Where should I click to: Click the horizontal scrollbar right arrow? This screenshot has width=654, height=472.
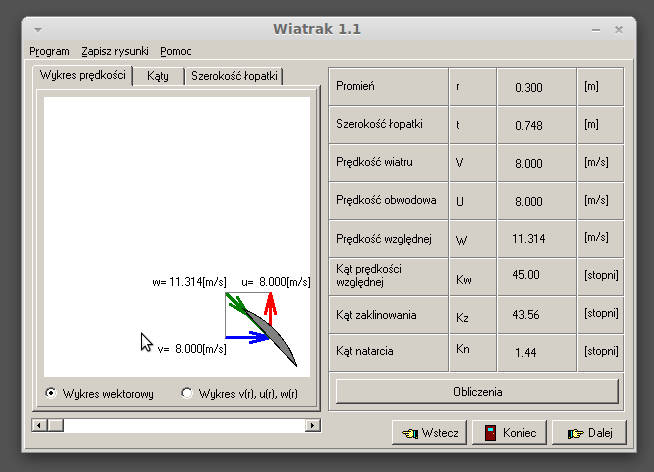tap(312, 425)
